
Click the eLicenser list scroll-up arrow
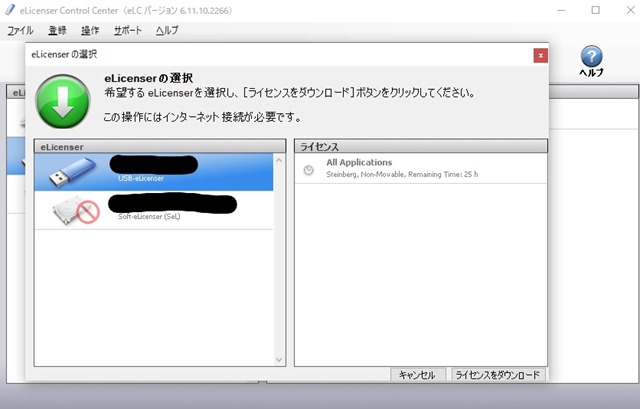tap(280, 160)
